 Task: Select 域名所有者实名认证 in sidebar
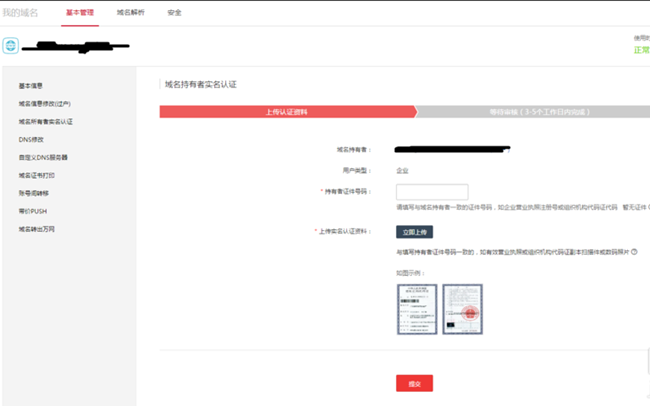coord(46,122)
